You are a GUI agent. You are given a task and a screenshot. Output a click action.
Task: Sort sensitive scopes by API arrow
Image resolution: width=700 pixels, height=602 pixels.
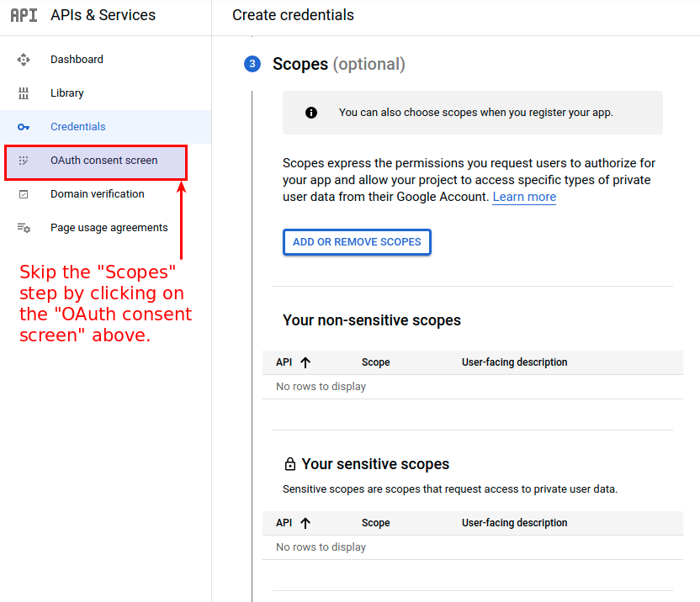(x=305, y=523)
